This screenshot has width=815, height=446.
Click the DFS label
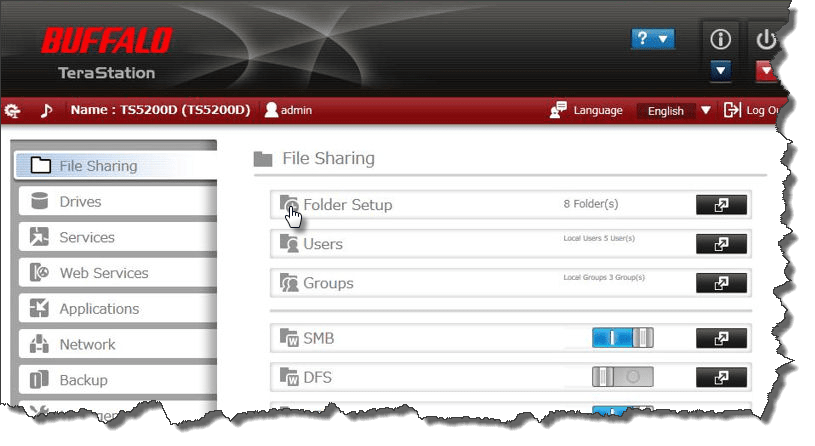coord(317,377)
